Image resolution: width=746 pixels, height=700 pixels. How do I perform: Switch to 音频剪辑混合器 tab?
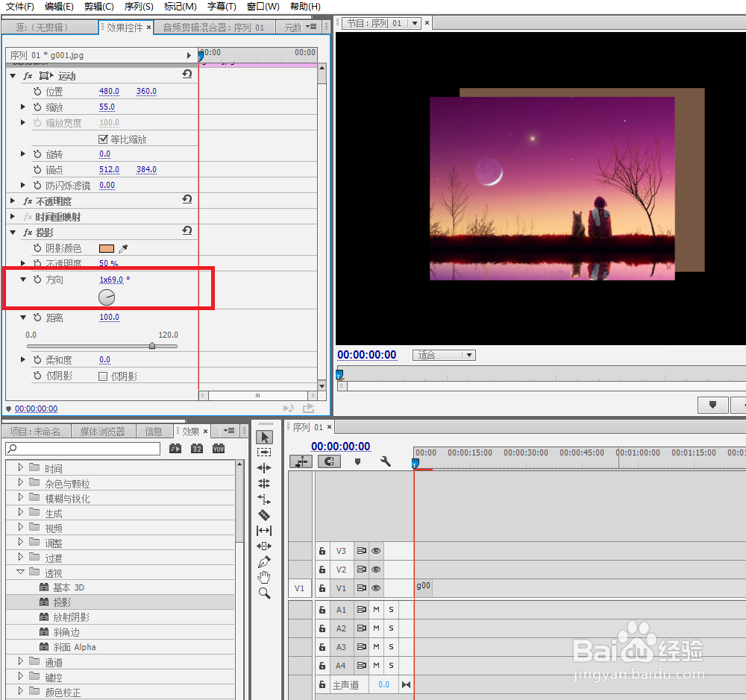click(213, 28)
